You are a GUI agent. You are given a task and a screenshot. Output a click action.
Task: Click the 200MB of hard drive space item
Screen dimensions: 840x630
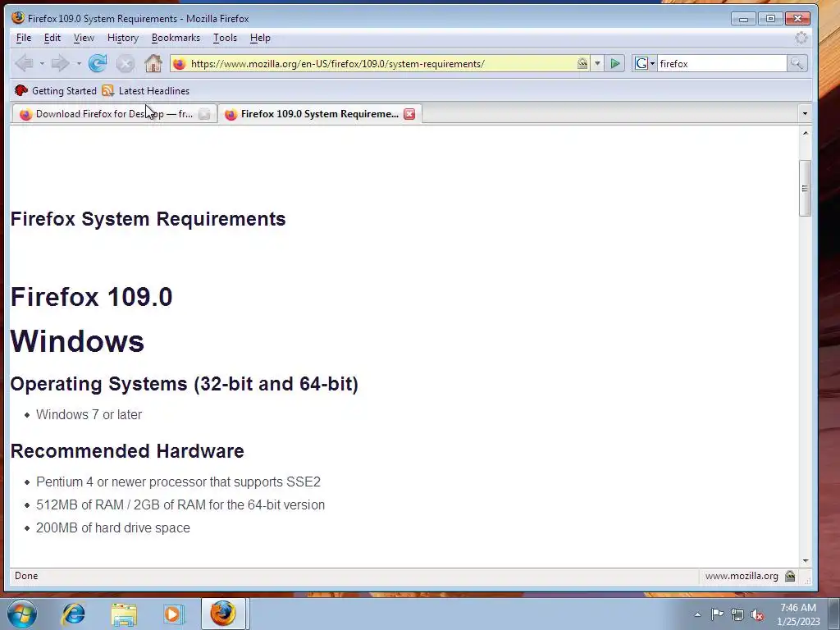point(113,527)
